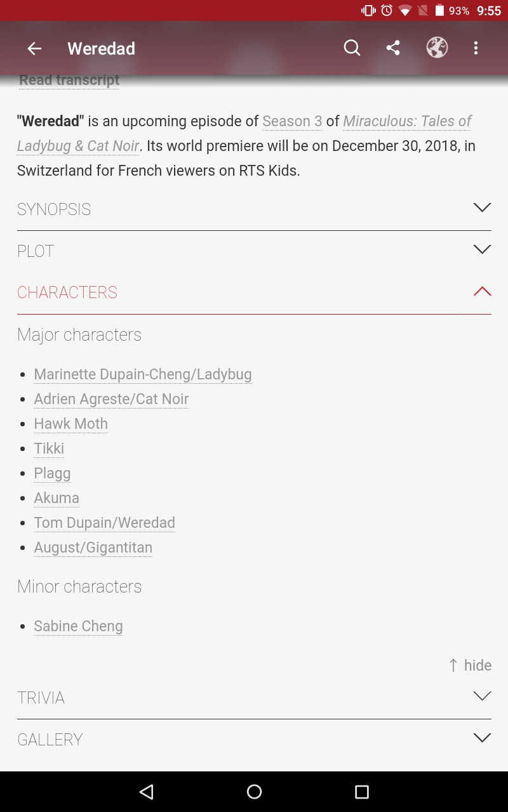Expand the Synopsis section

point(254,209)
